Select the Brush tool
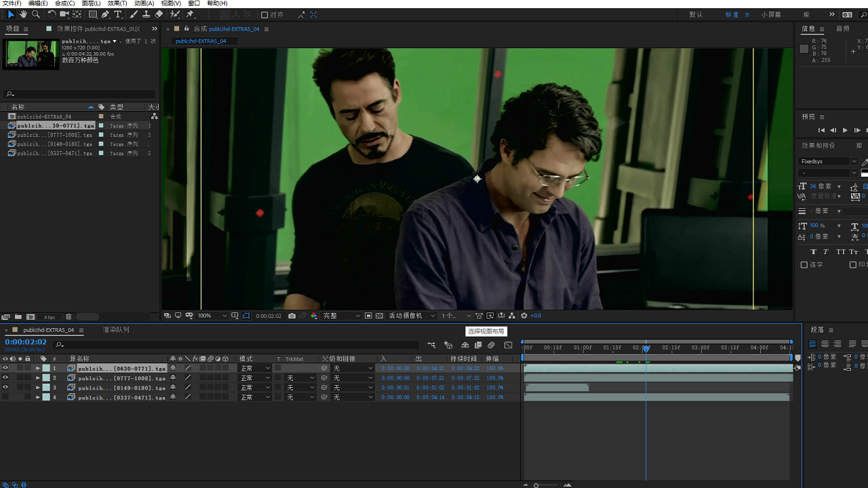 [x=133, y=14]
